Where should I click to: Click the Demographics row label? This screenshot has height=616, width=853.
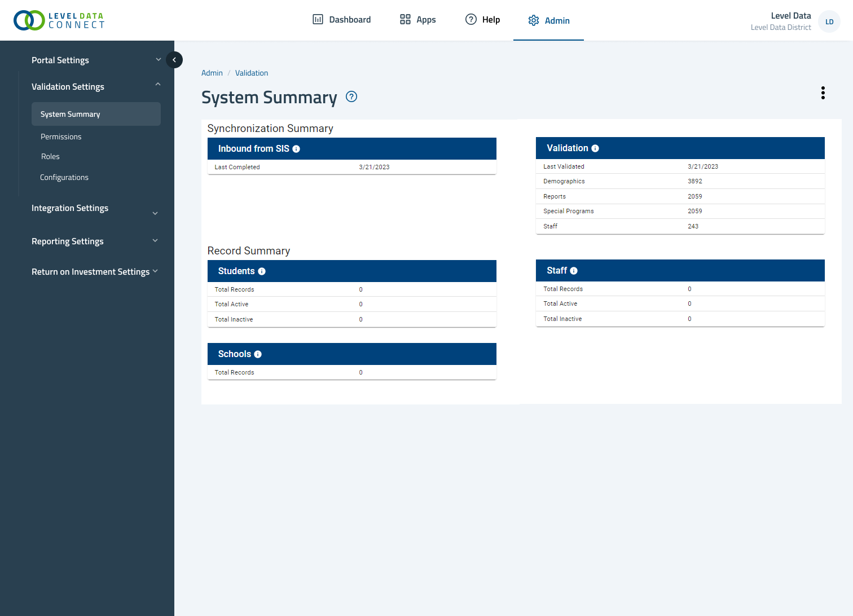564,181
